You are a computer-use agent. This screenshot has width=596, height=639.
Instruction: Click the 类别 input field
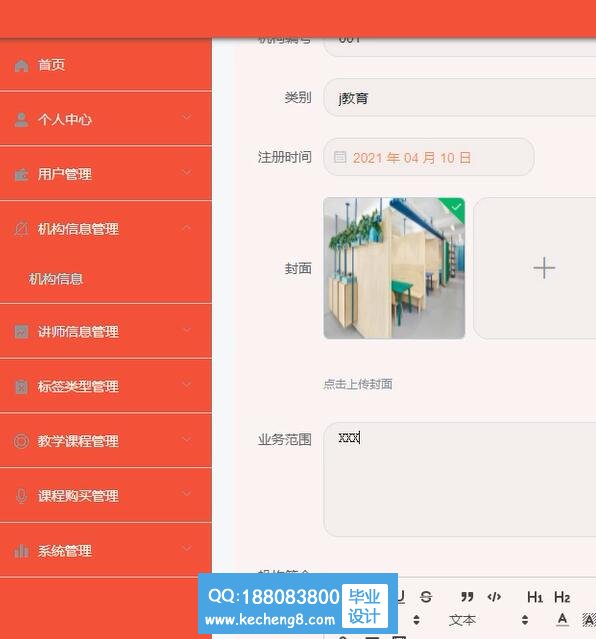pos(459,97)
